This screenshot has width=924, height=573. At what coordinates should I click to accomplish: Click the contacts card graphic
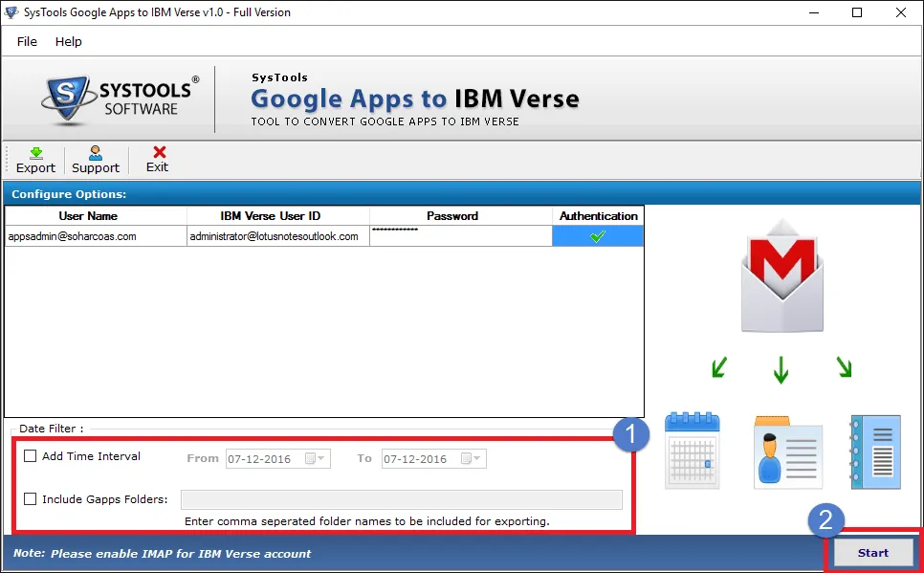point(788,452)
